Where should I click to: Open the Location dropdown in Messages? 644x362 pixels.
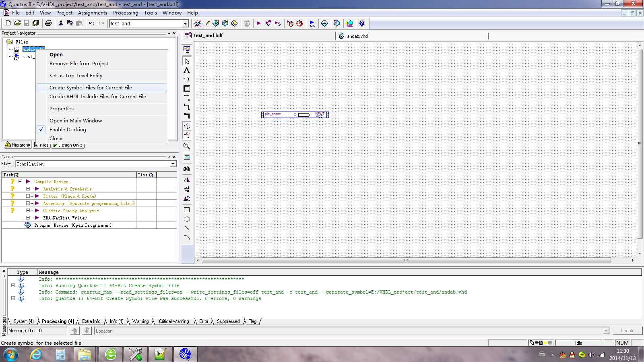[x=606, y=331]
